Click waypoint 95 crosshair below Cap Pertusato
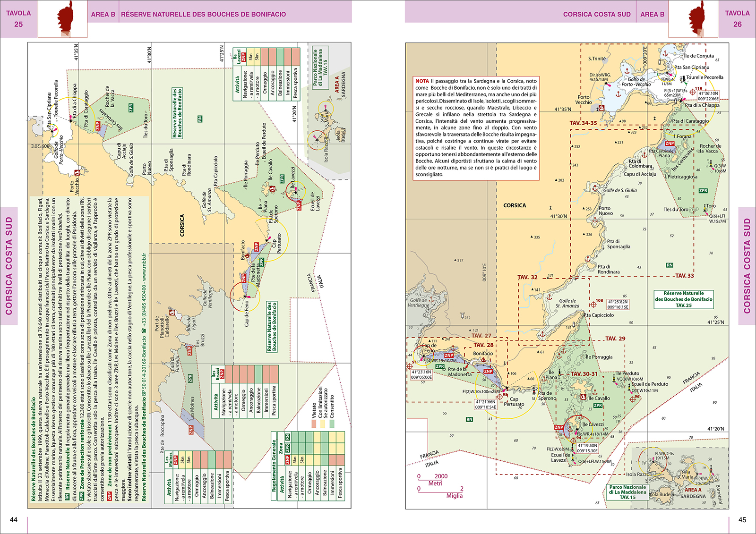This screenshot has width=756, height=534. (x=500, y=397)
